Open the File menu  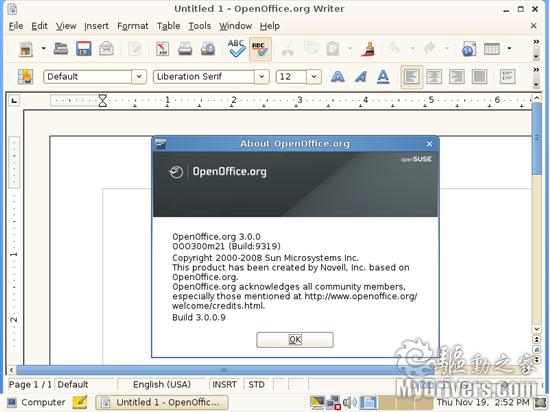pos(16,26)
